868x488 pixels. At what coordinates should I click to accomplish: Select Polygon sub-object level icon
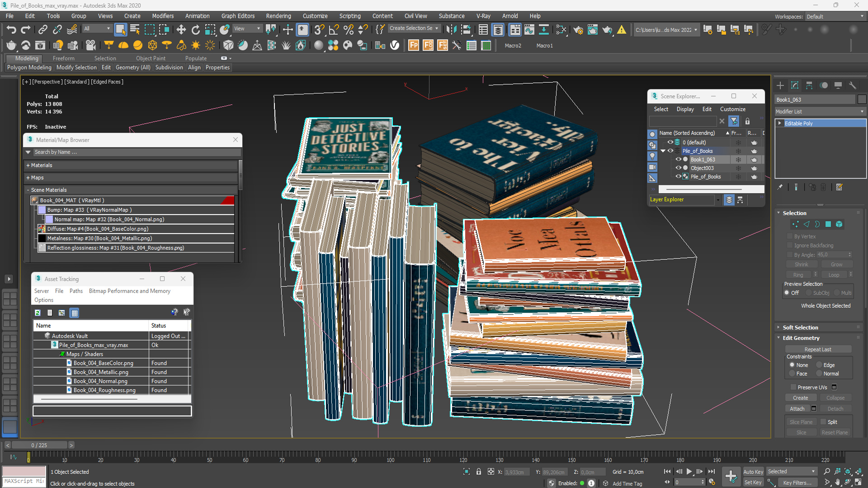tap(828, 224)
